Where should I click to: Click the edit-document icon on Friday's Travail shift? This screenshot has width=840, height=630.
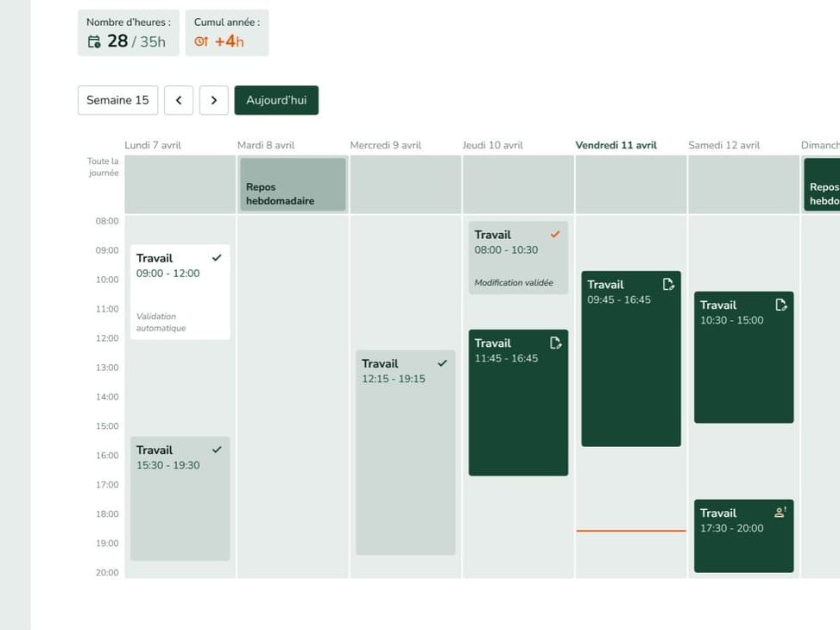pyautogui.click(x=668, y=285)
